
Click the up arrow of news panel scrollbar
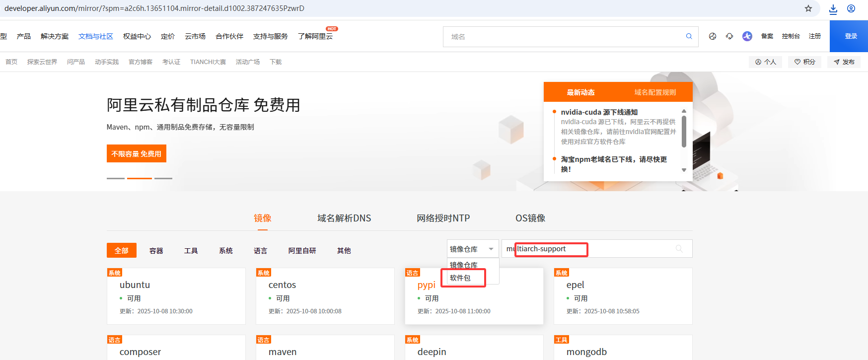[x=684, y=111]
